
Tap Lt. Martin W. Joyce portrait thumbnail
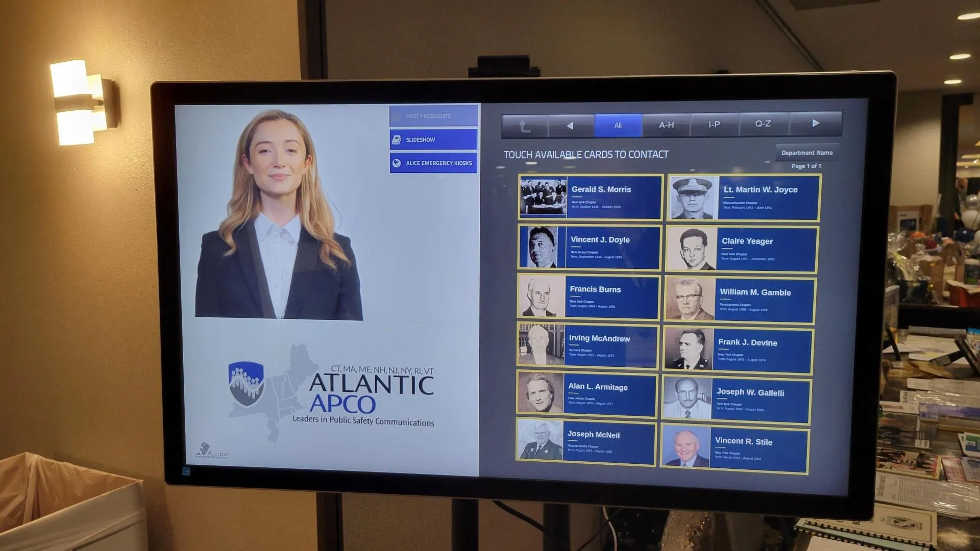coord(694,198)
